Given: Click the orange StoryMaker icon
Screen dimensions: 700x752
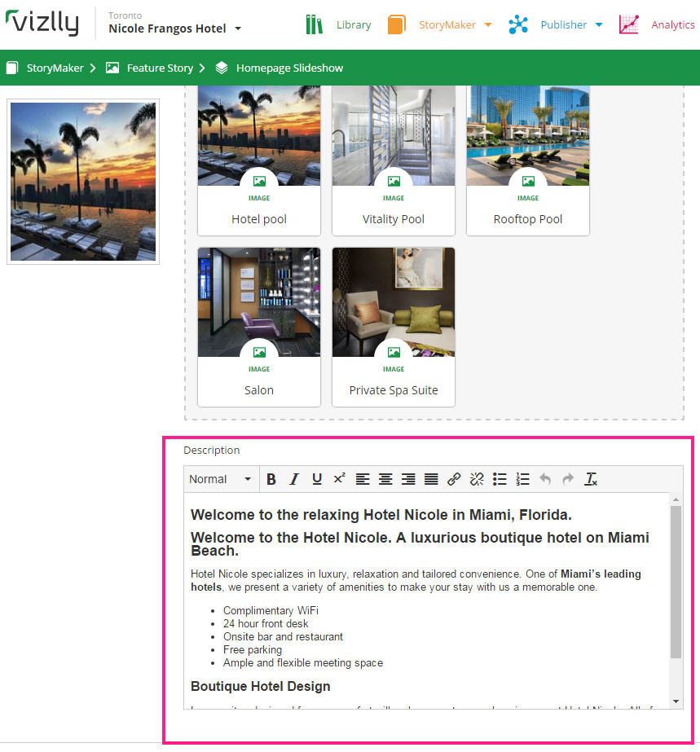Looking at the screenshot, I should tap(397, 24).
